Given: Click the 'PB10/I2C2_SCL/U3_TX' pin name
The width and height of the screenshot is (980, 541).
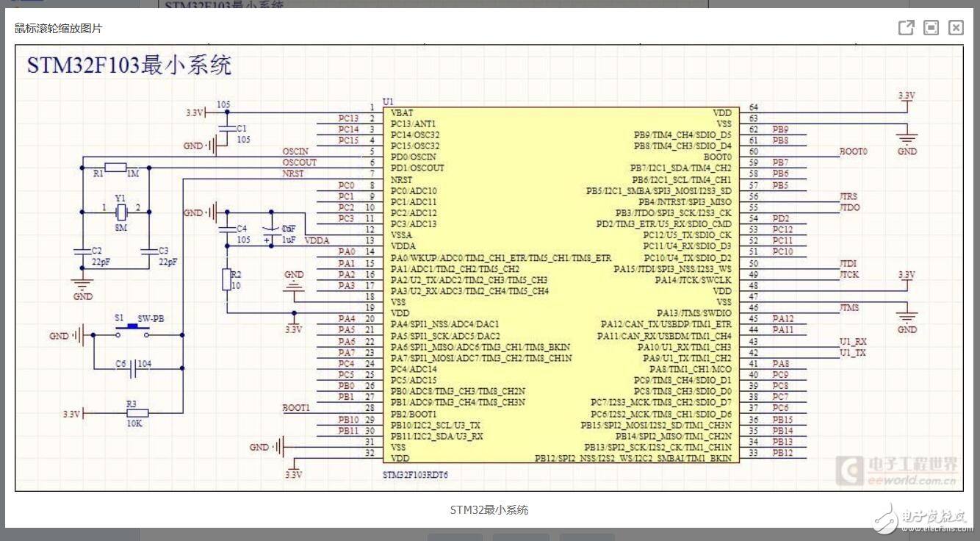Looking at the screenshot, I should tap(436, 425).
